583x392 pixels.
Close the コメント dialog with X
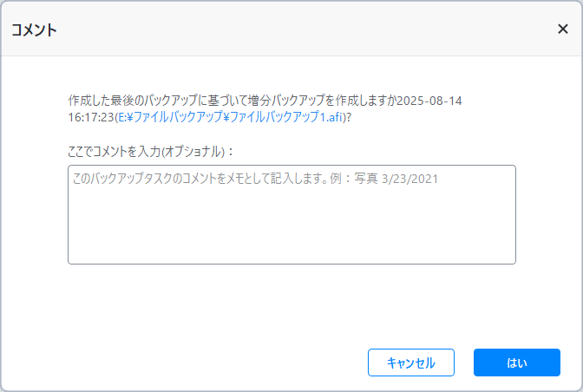tap(562, 29)
